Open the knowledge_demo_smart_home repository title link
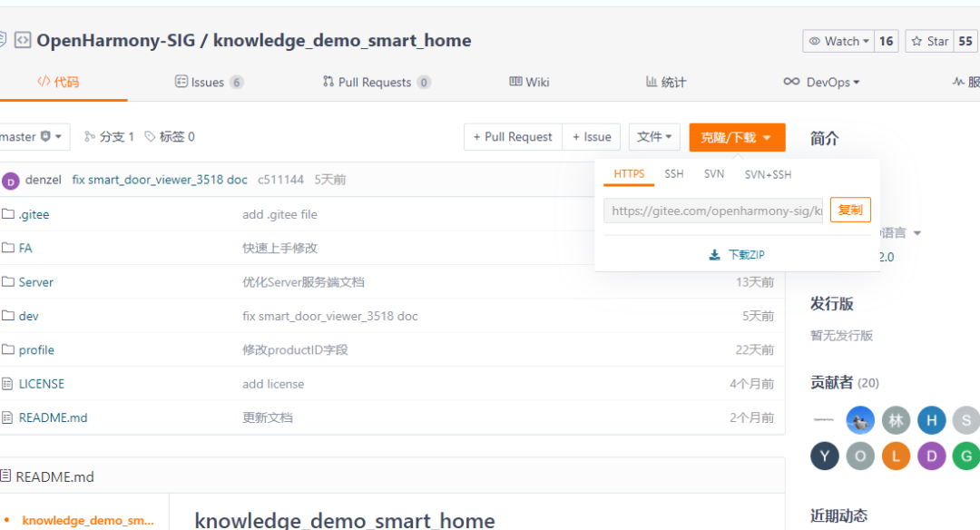Image resolution: width=980 pixels, height=530 pixels. (x=342, y=41)
